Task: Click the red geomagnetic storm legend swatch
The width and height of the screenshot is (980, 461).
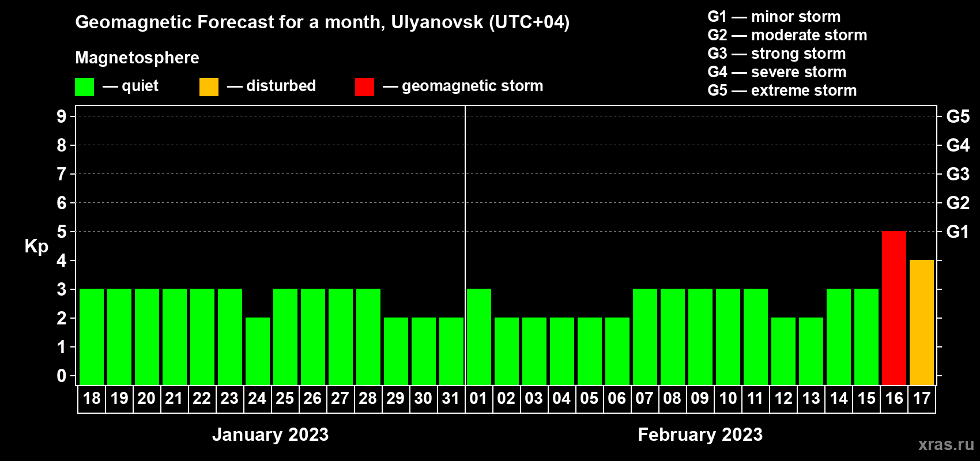Action: coord(364,87)
